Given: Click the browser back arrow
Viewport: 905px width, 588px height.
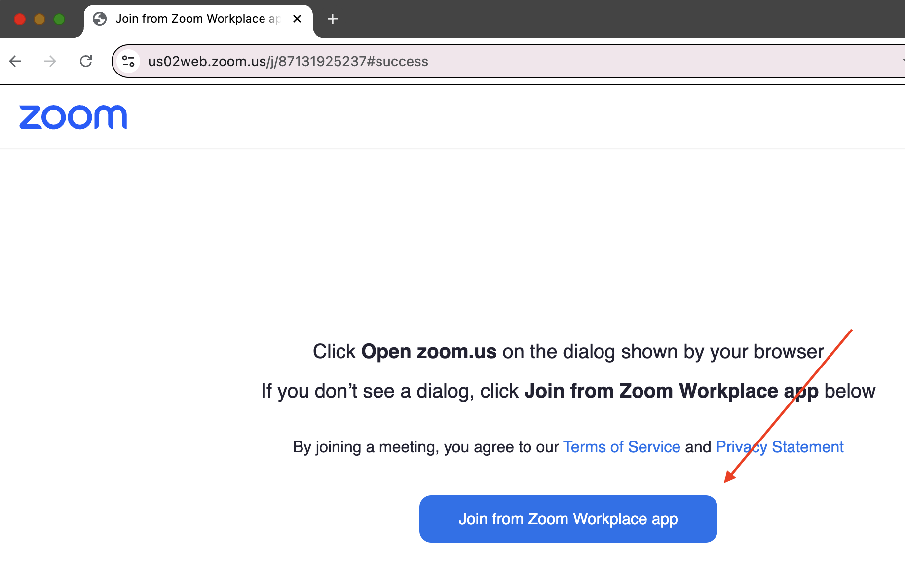Looking at the screenshot, I should pyautogui.click(x=15, y=61).
